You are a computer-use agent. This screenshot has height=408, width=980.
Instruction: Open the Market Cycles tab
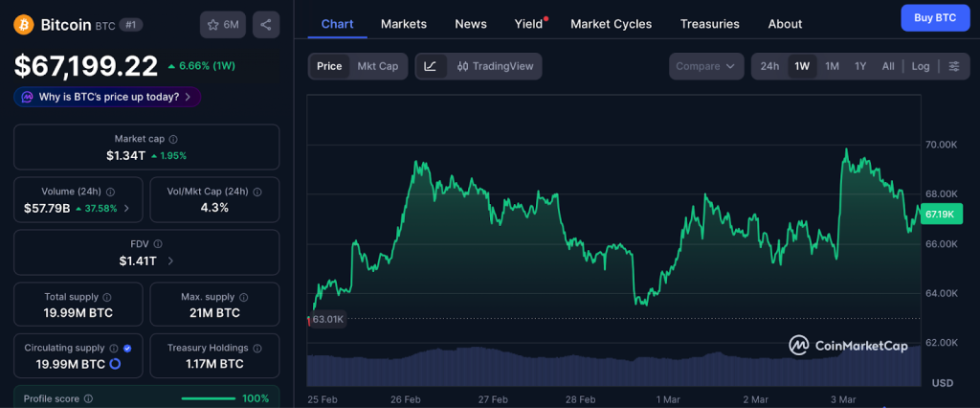point(611,24)
